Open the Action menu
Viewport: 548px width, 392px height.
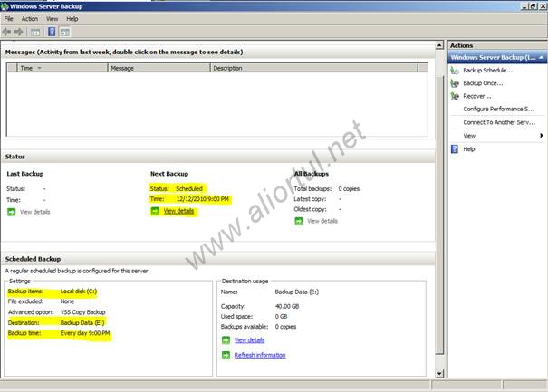tap(30, 19)
